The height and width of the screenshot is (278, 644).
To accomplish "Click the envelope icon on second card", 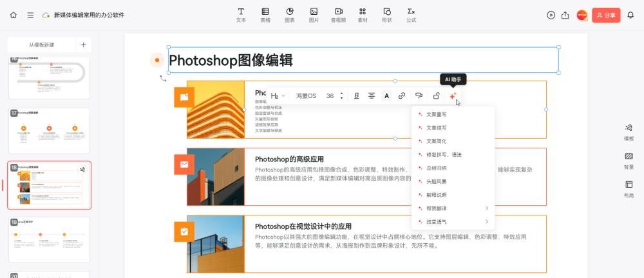I will pos(184,164).
